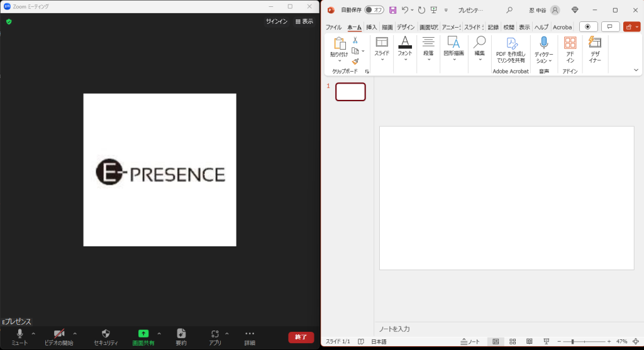This screenshot has width=644, height=350.
Task: Mute the microphone in Zoom
Action: point(19,337)
